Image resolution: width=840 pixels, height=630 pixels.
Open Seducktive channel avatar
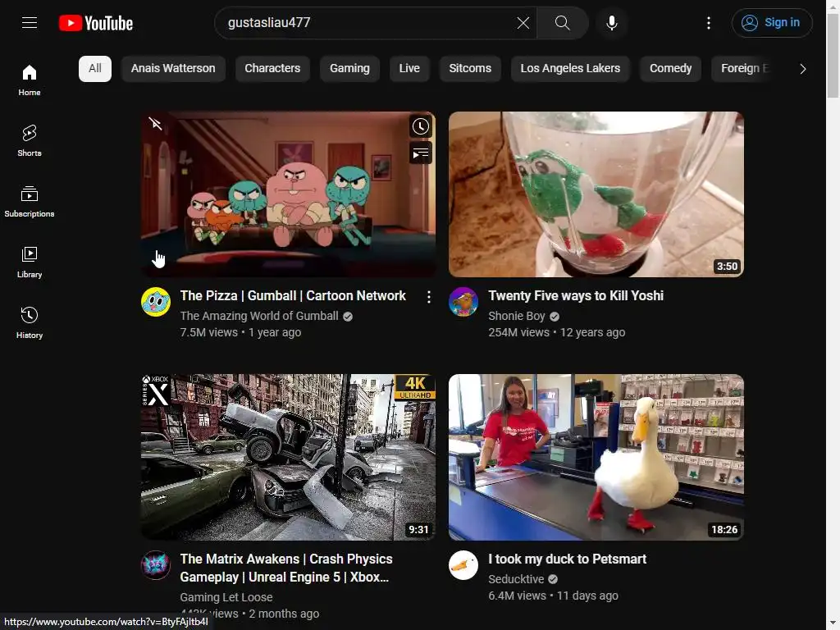[x=463, y=564]
